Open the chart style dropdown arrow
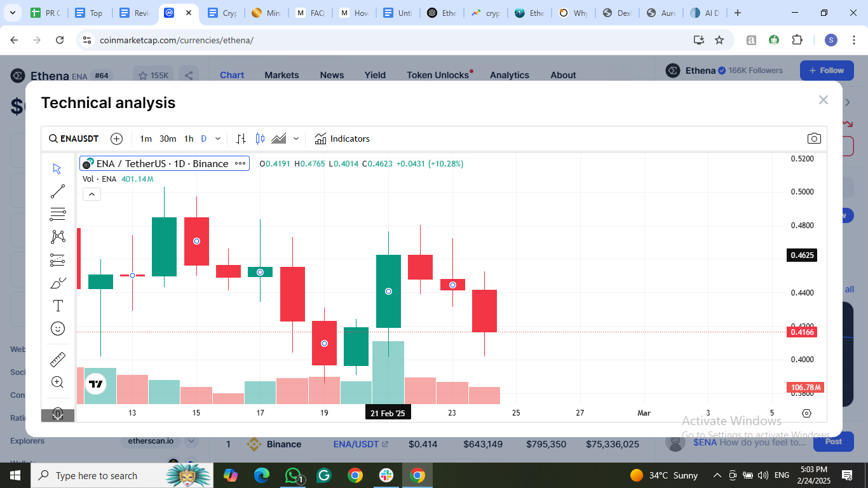Screen dimensions: 868x488 coord(295,139)
